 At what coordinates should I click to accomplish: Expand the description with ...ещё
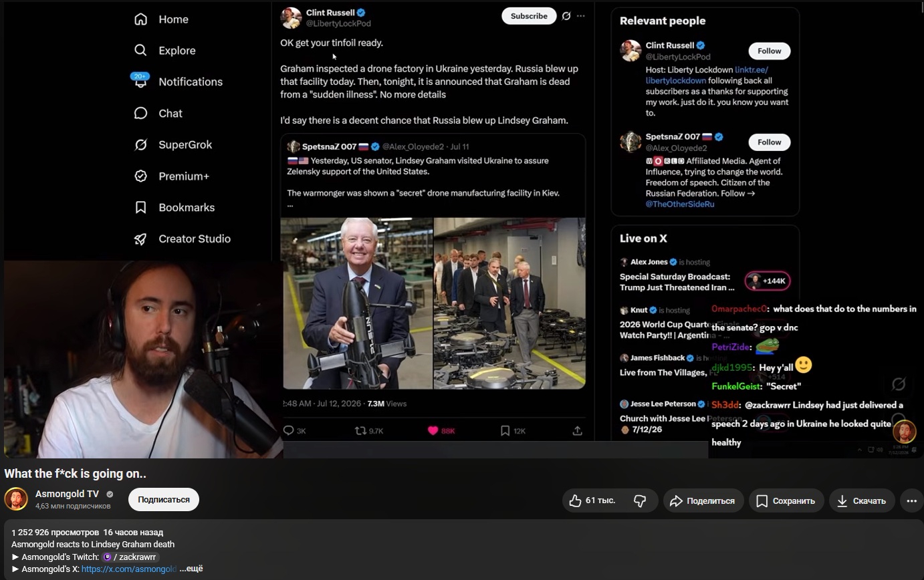tap(191, 569)
